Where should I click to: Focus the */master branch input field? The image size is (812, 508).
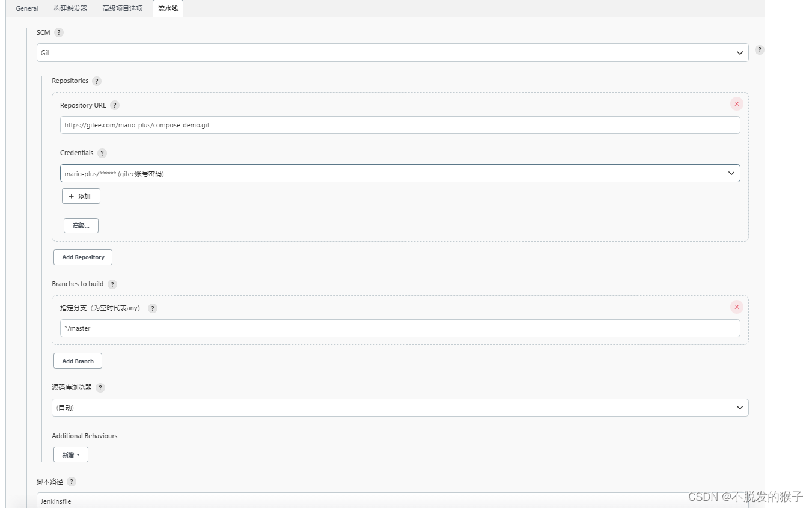coord(400,328)
